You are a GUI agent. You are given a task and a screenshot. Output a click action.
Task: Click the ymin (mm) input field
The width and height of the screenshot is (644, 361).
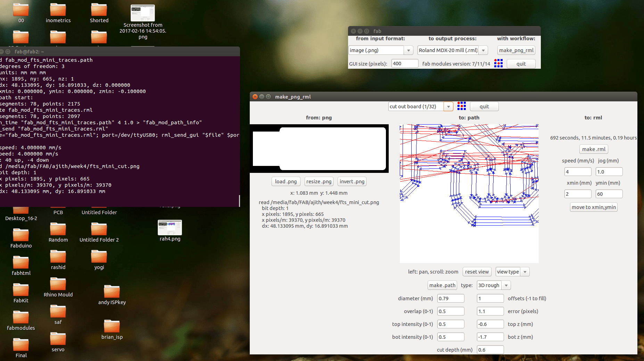pyautogui.click(x=609, y=194)
